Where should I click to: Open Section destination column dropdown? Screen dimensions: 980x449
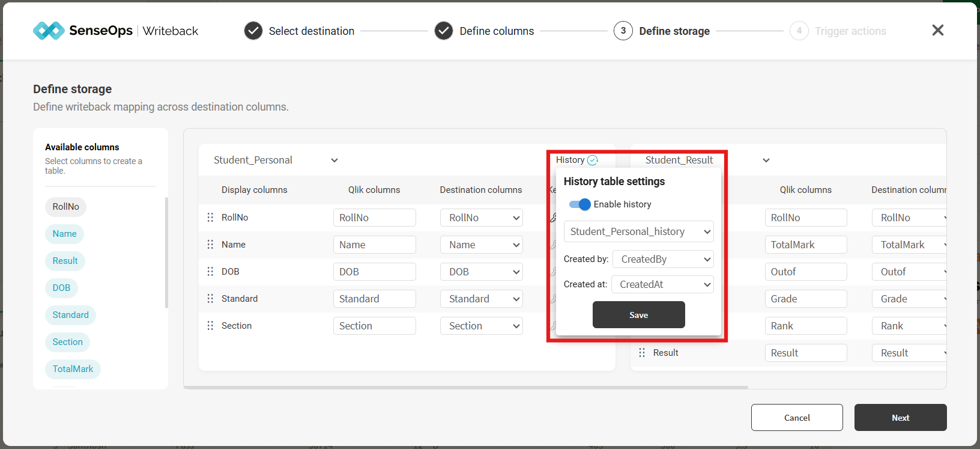pos(482,326)
